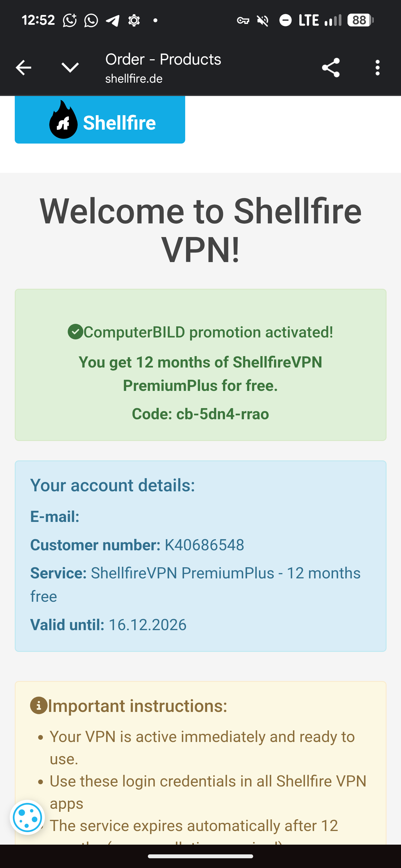Tap the green promotion checkmark icon

[x=75, y=332]
